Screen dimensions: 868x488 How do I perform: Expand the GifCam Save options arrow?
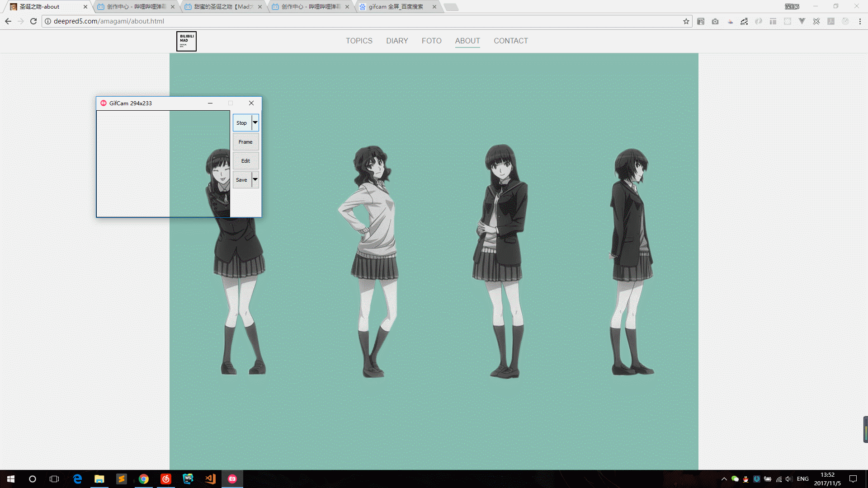(x=255, y=180)
